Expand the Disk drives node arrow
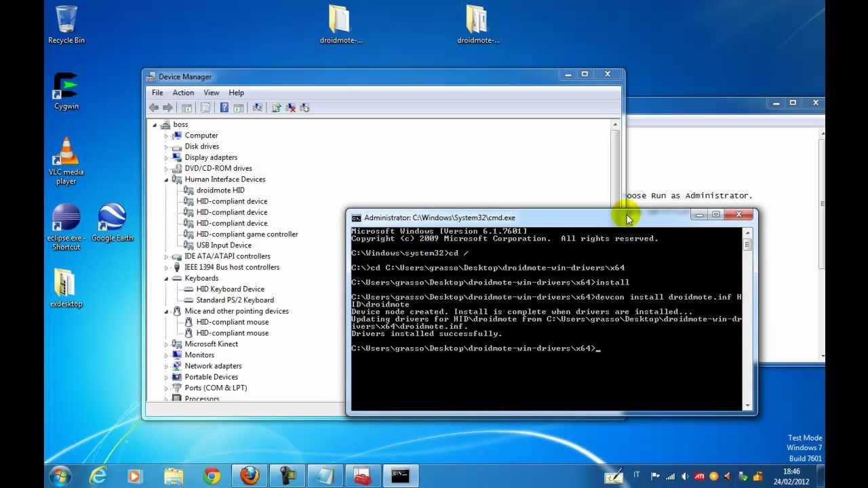 coord(166,146)
